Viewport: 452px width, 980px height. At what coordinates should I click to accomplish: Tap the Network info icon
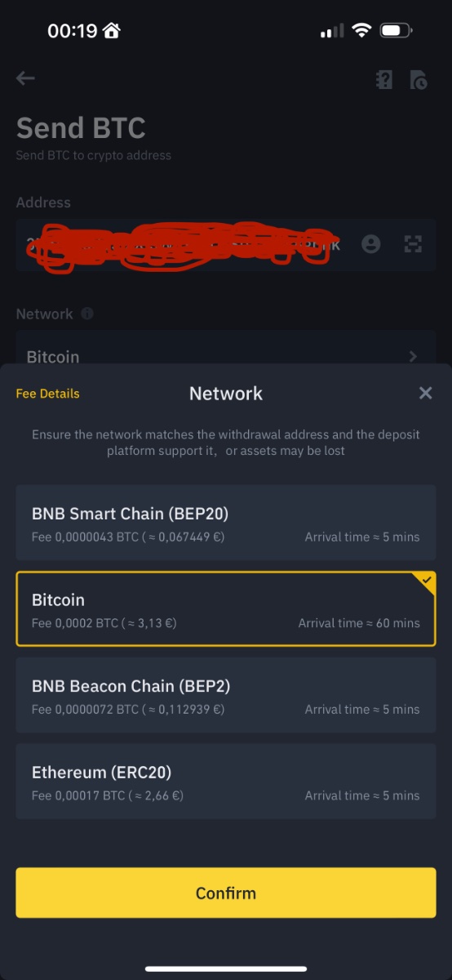point(87,314)
